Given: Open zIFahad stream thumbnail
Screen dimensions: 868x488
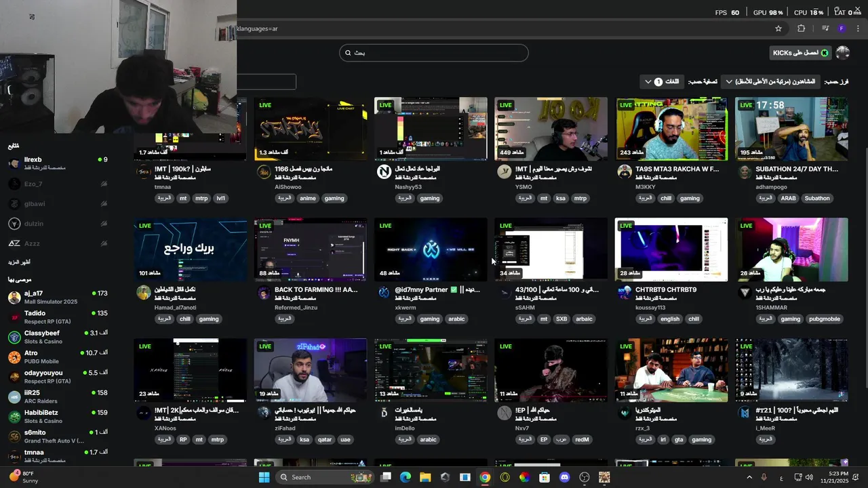Looking at the screenshot, I should coord(311,370).
